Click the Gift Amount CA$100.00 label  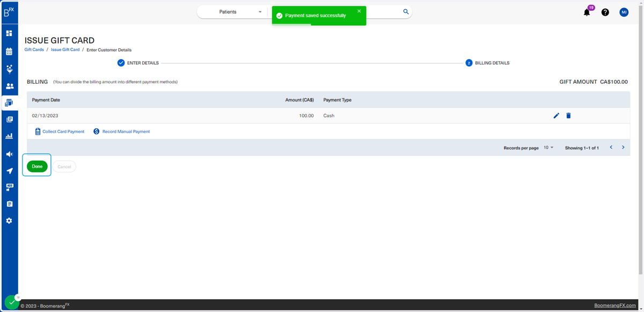[x=594, y=82]
